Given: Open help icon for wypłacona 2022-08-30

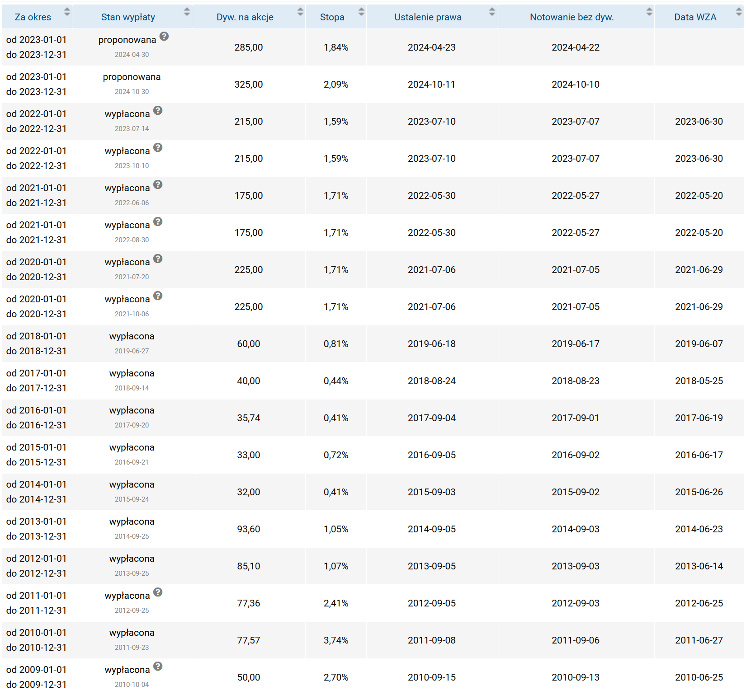Looking at the screenshot, I should (158, 222).
